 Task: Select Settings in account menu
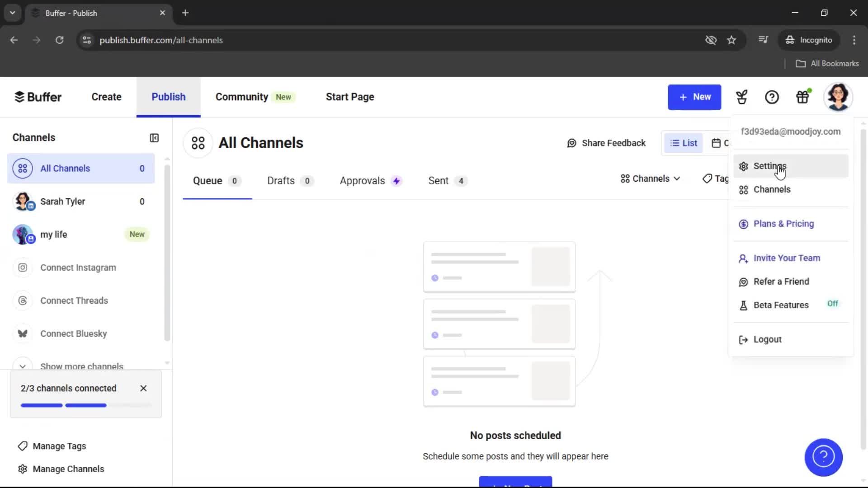[x=769, y=166]
